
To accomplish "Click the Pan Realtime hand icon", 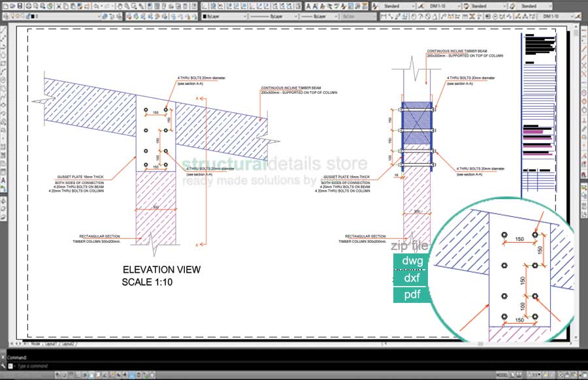I will tap(120, 5).
